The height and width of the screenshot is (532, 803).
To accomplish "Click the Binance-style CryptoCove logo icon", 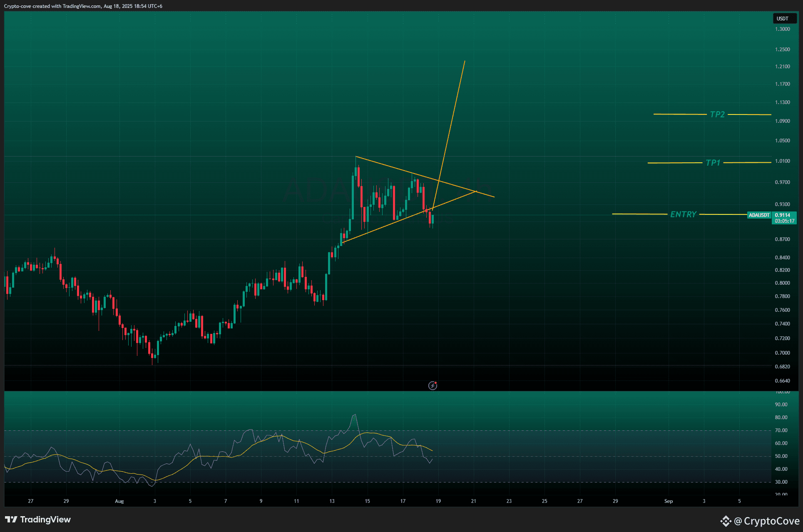I will 726,521.
